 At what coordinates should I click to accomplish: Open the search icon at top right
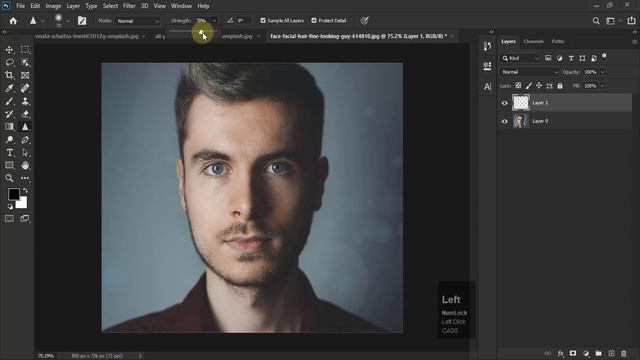click(596, 20)
